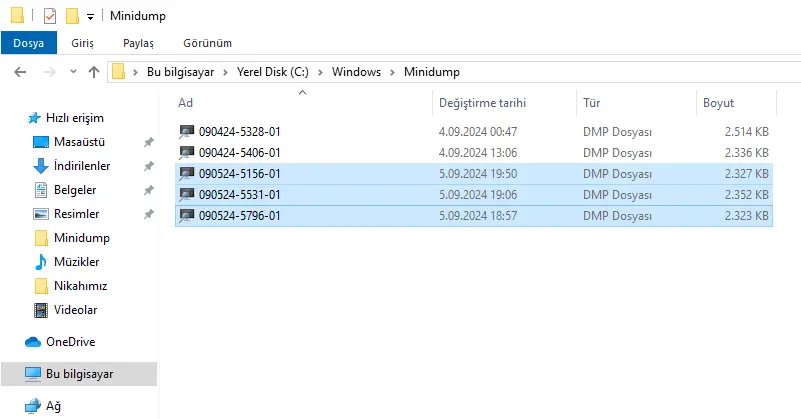Select file 090424-5328-01
Screen dimensions: 801x419
pyautogui.click(x=474, y=132)
